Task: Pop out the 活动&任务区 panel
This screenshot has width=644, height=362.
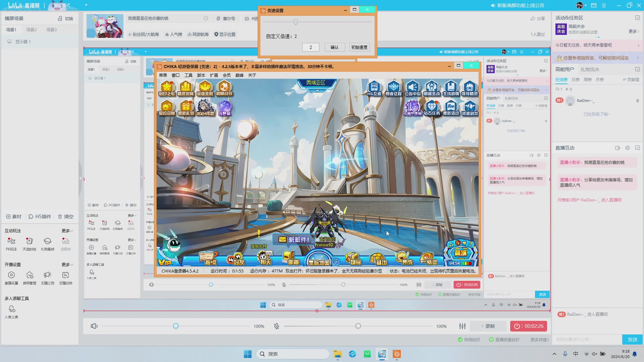Action: (x=637, y=18)
